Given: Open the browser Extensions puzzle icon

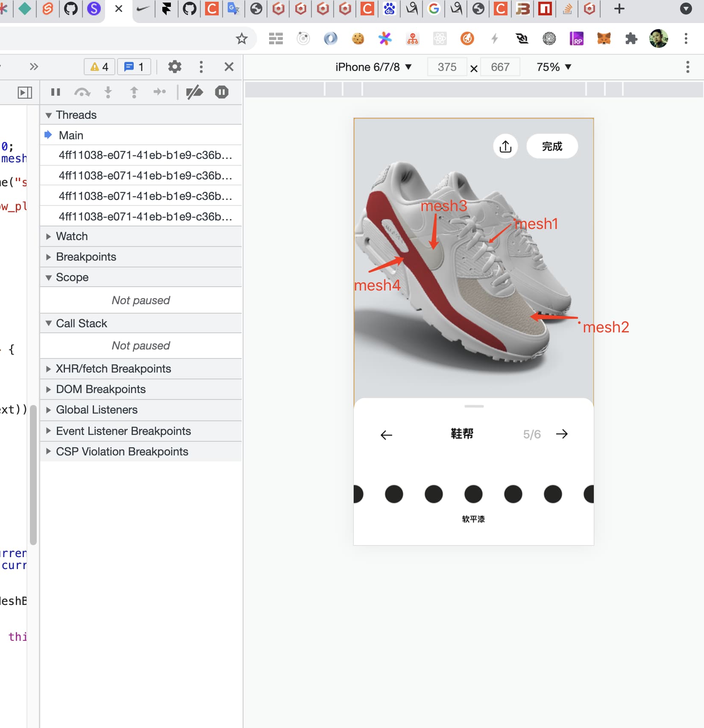Looking at the screenshot, I should (x=631, y=39).
